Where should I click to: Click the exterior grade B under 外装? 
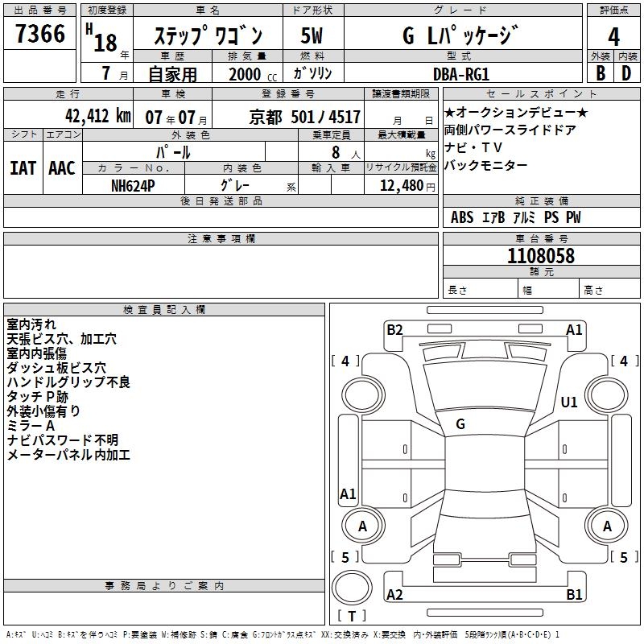tap(601, 73)
